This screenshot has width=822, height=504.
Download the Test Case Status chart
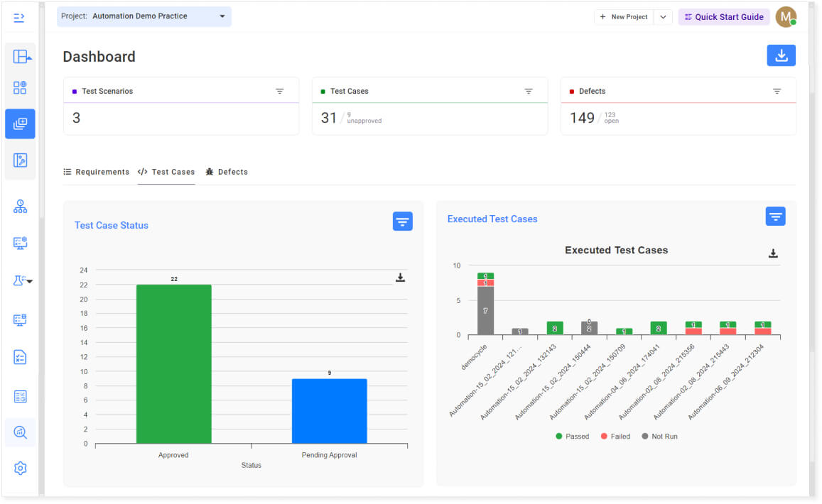400,278
